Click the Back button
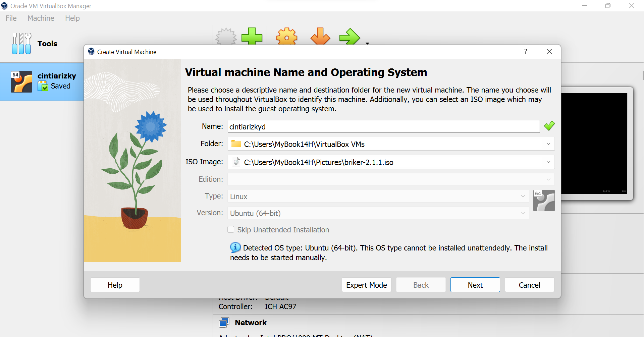Image resolution: width=644 pixels, height=337 pixels. (421, 285)
